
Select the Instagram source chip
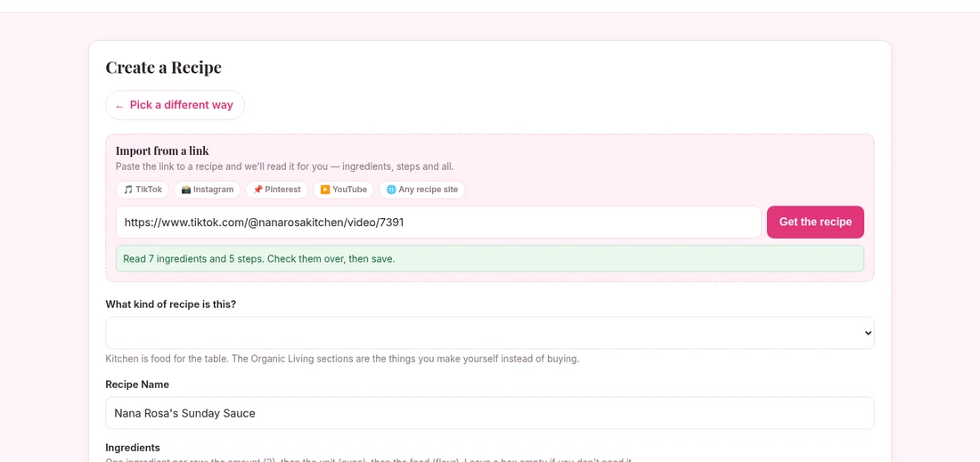point(207,190)
